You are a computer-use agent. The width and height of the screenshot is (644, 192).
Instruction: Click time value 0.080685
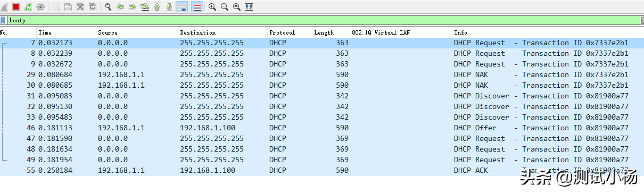point(55,85)
